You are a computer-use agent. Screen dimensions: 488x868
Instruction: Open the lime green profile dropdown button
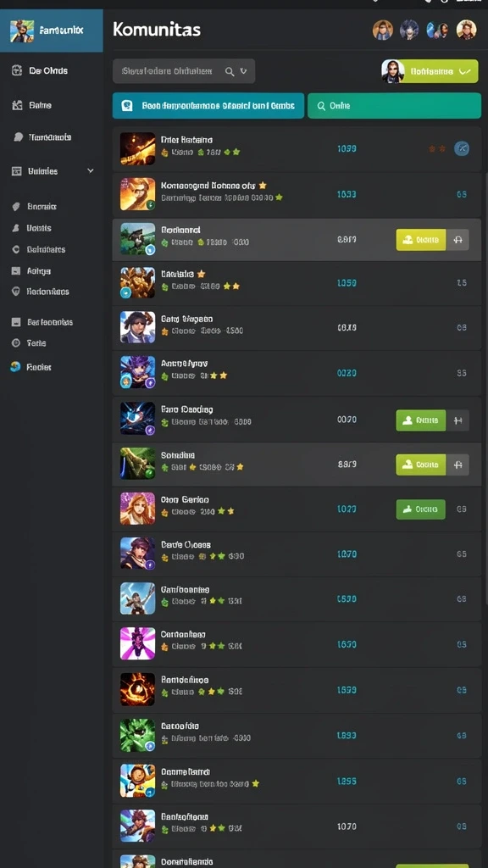tap(430, 71)
